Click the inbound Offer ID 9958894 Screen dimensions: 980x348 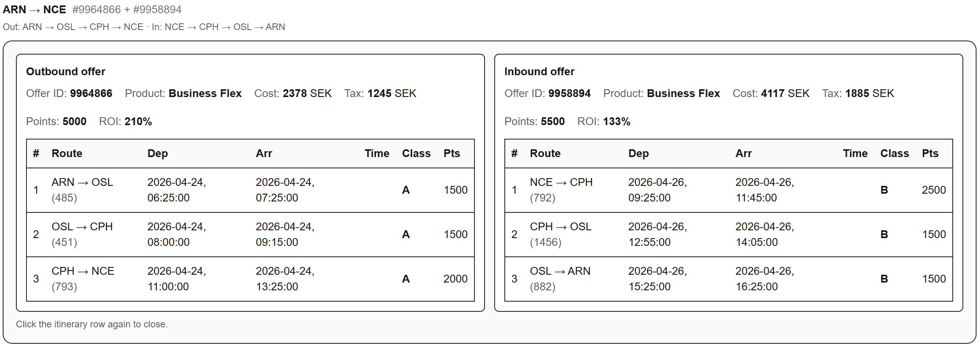[x=569, y=94]
